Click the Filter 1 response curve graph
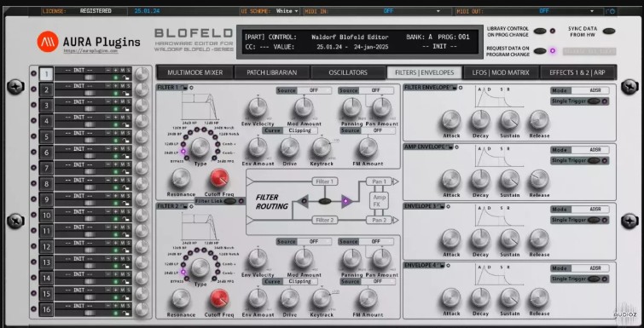 point(200,105)
